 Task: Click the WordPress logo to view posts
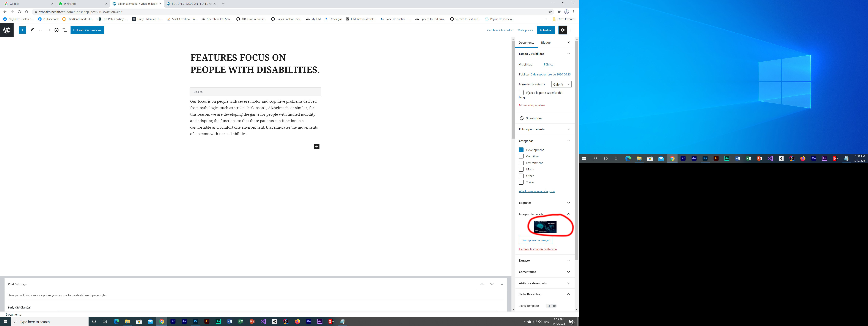7,30
